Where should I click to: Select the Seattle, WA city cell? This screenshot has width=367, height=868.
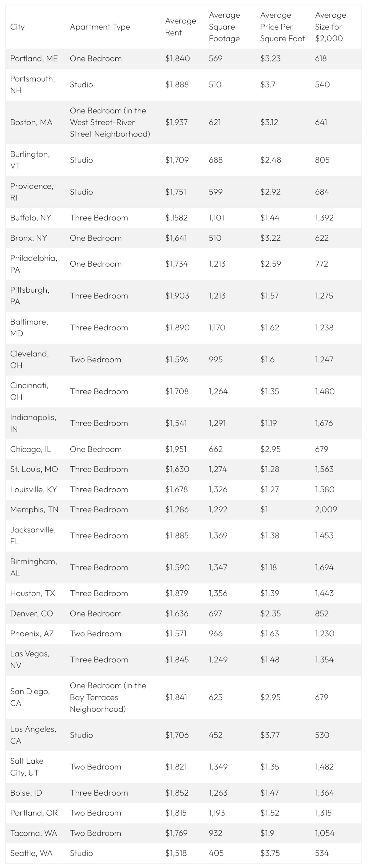click(31, 853)
